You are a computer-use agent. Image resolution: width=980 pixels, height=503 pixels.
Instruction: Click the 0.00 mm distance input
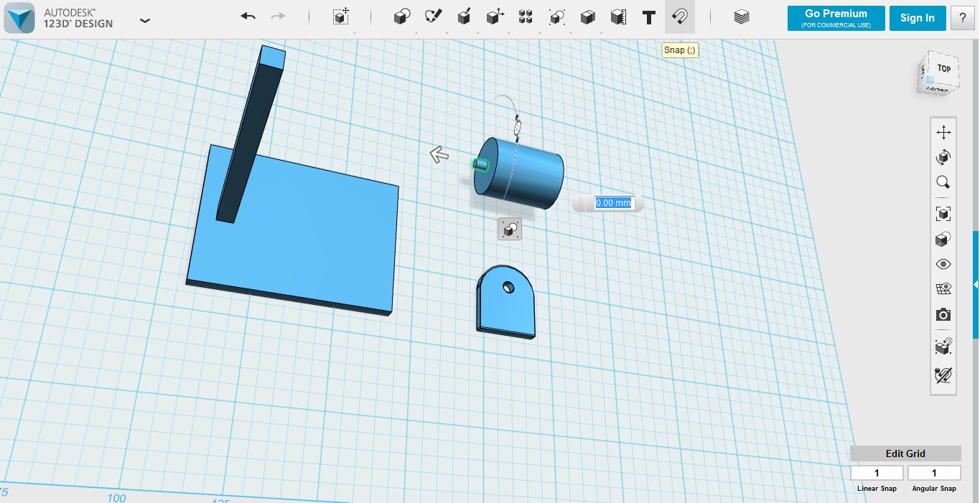point(613,203)
